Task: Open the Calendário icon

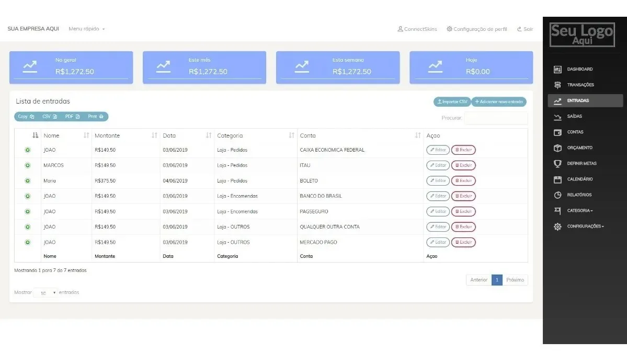Action: coord(557,179)
